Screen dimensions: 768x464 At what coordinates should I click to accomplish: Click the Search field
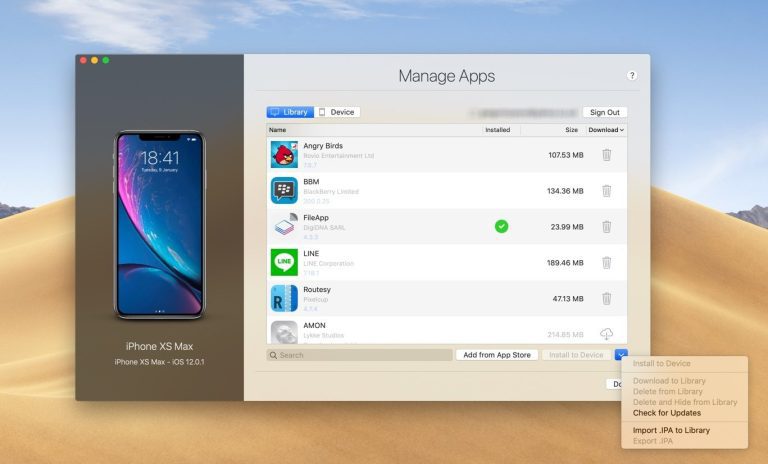tap(360, 355)
